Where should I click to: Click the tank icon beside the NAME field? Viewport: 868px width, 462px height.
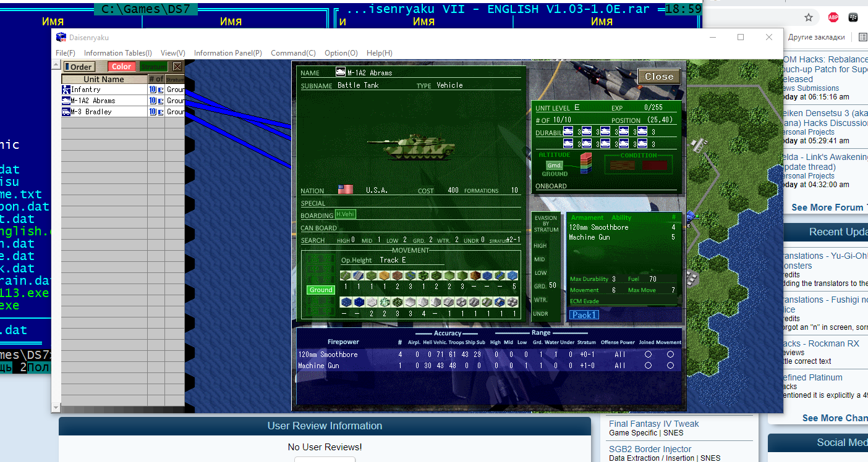click(x=341, y=72)
